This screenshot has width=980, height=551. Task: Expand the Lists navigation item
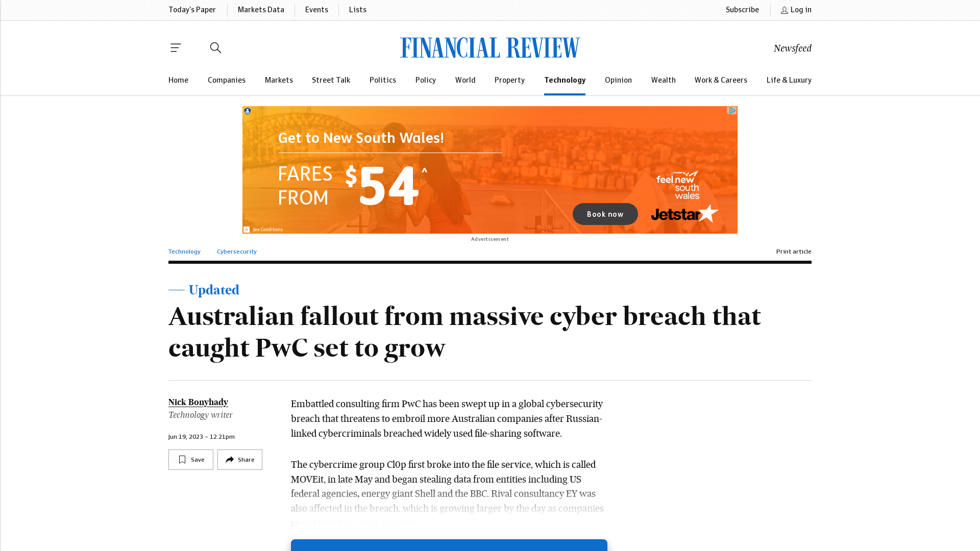point(357,10)
